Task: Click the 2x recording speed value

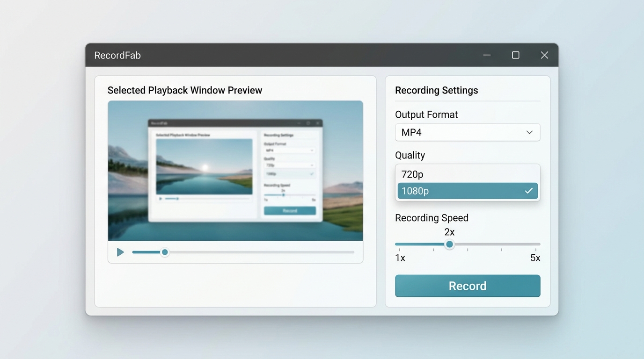Action: 449,232
